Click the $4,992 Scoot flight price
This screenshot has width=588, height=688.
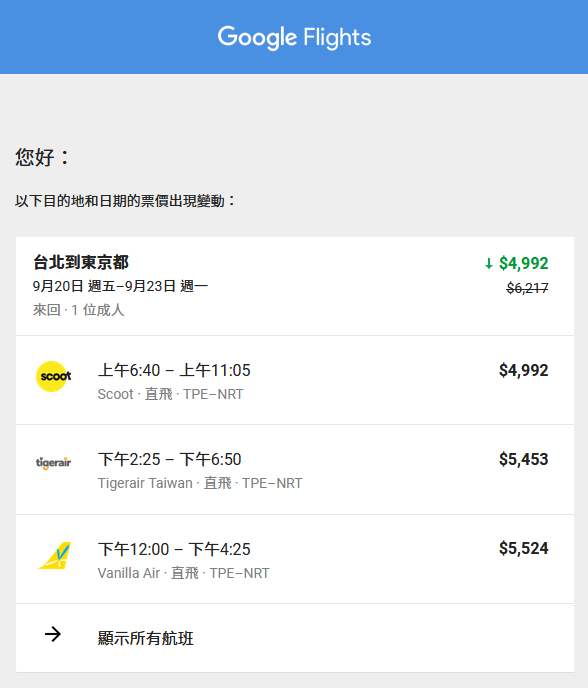(523, 370)
